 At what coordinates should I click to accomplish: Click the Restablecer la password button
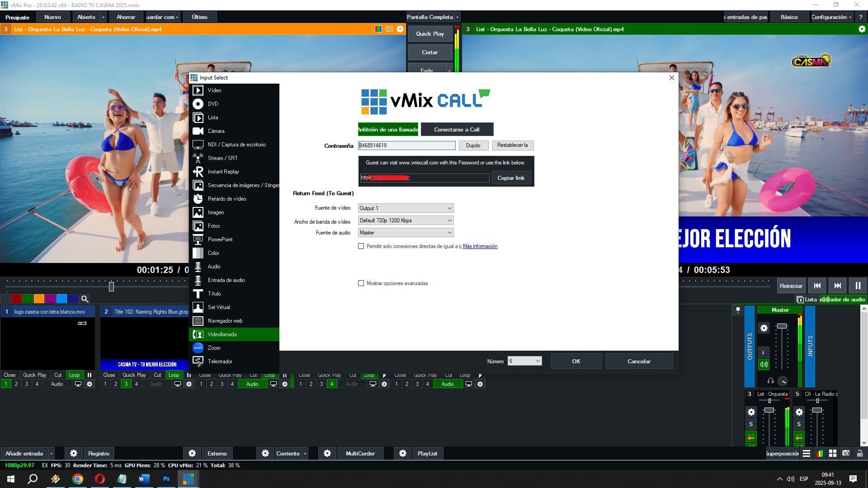[513, 145]
